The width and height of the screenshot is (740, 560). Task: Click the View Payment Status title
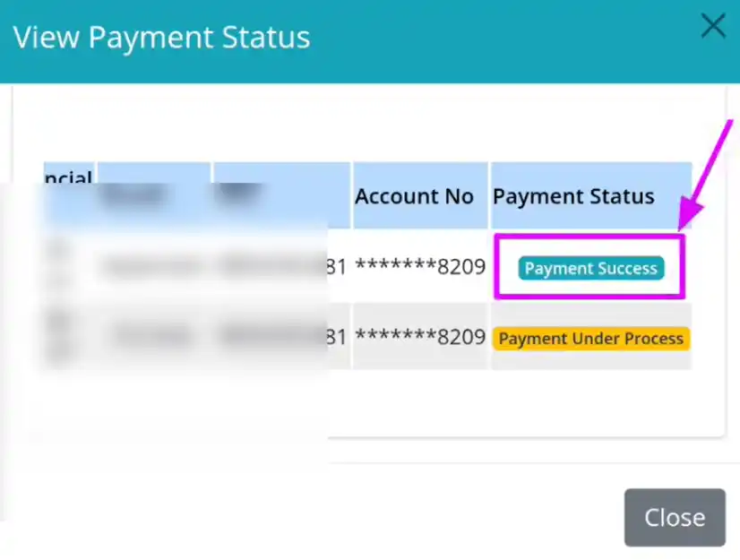pyautogui.click(x=161, y=38)
